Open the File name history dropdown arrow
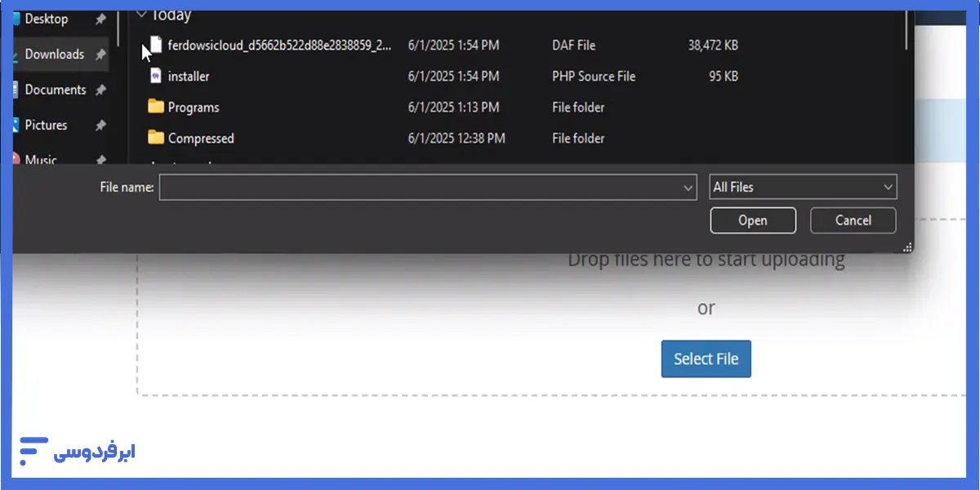 tap(688, 187)
